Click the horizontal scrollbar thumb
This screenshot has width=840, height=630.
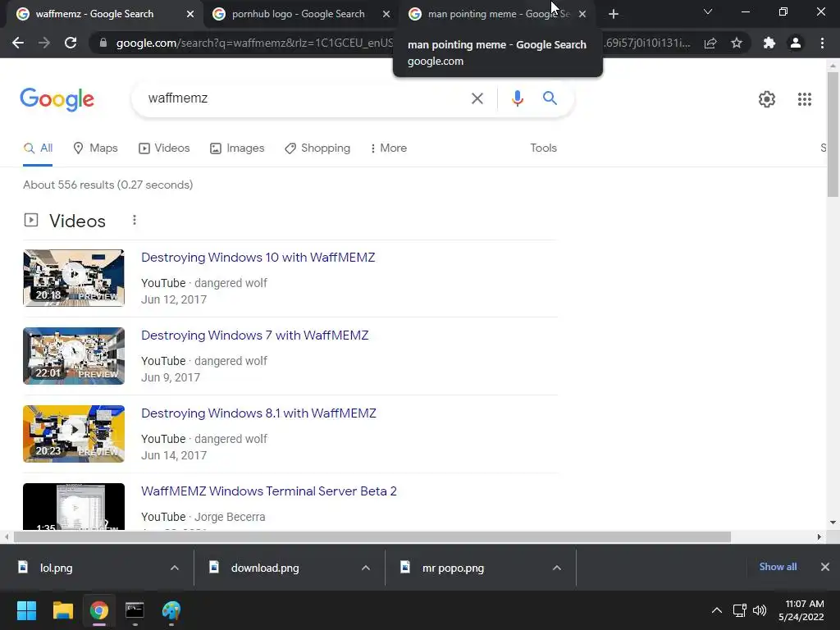(x=372, y=536)
